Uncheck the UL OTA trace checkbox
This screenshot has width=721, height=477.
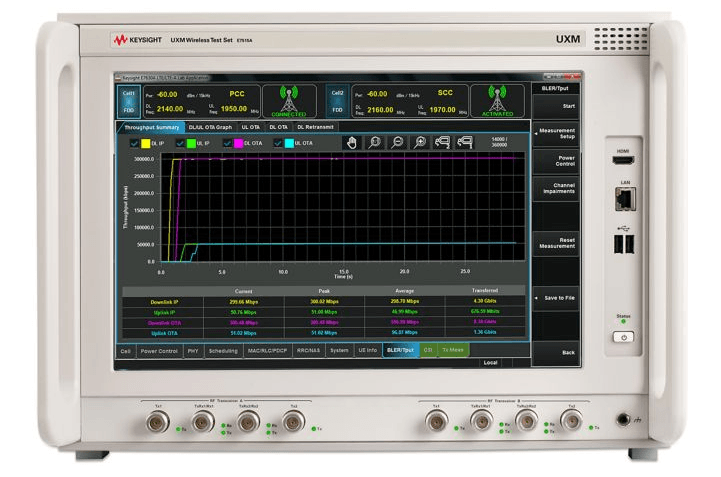pos(277,144)
